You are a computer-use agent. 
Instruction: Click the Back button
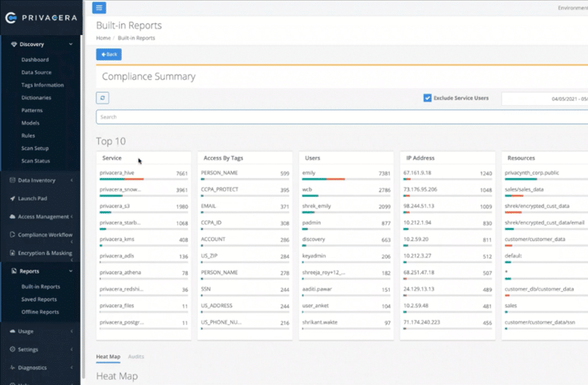tap(109, 54)
